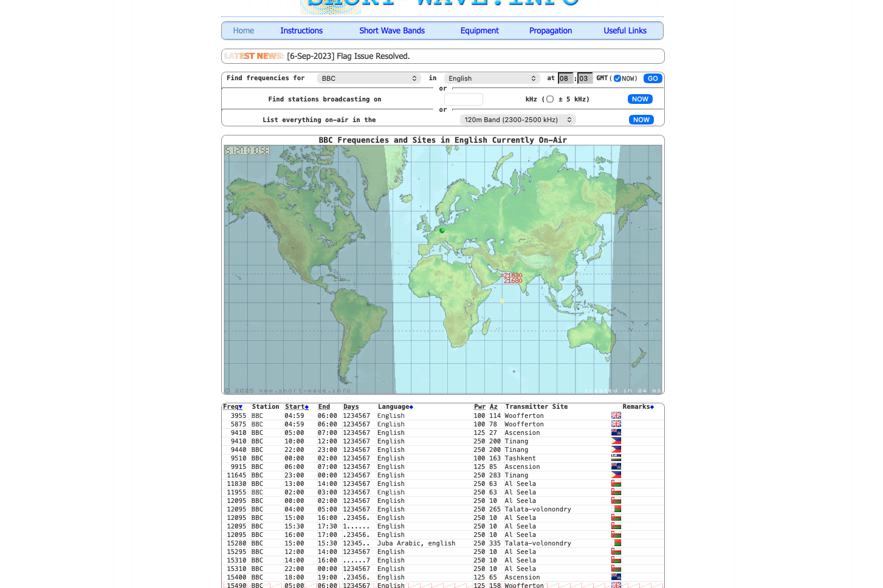Uncheck the NOW time checkbox

tap(617, 78)
